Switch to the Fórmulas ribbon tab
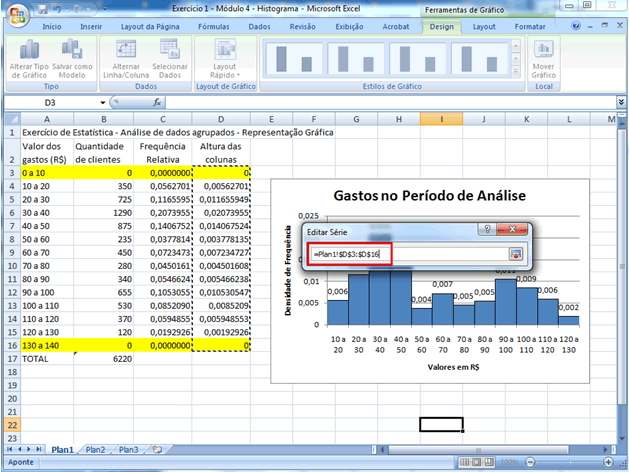629x472 pixels. tap(213, 25)
